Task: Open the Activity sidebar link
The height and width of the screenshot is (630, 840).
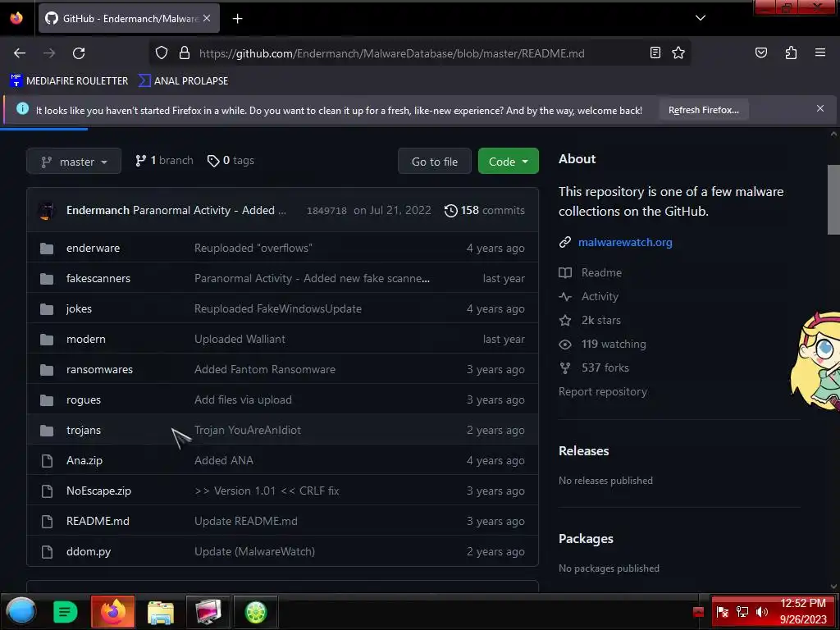Action: pyautogui.click(x=600, y=296)
